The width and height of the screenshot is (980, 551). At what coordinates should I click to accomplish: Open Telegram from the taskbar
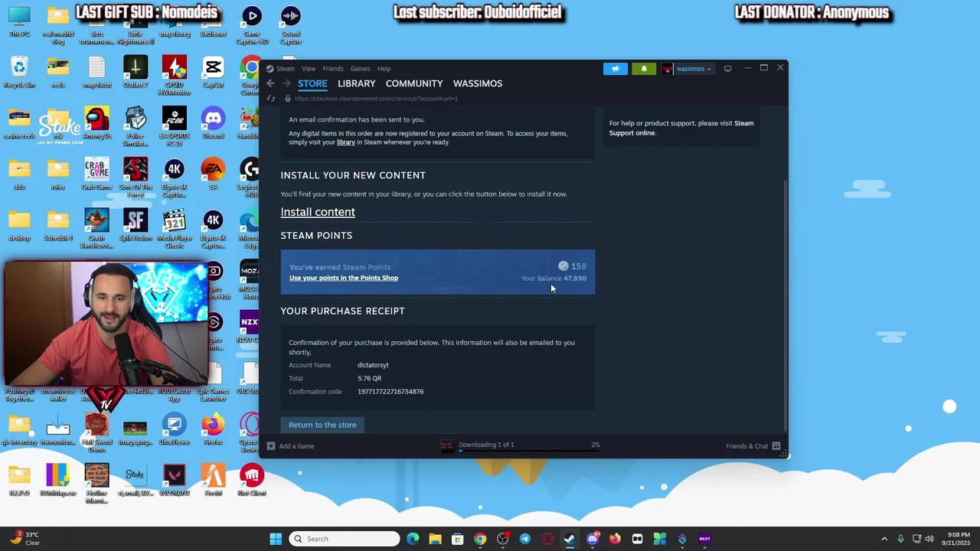coord(524,539)
